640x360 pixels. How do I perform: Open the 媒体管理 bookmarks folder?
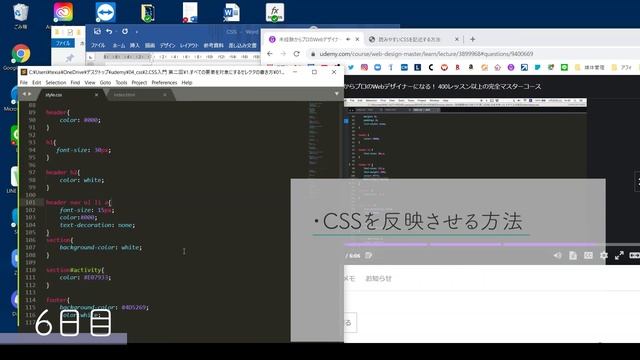pos(590,67)
